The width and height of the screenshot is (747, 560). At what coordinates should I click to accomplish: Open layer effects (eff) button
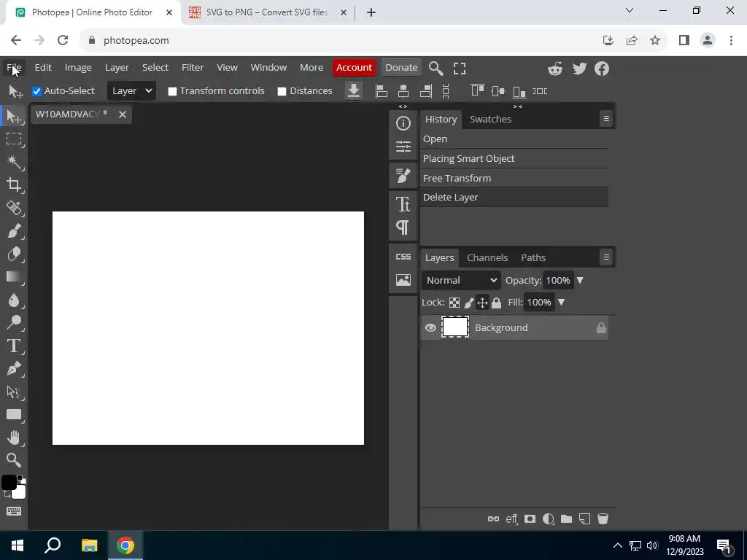point(511,519)
